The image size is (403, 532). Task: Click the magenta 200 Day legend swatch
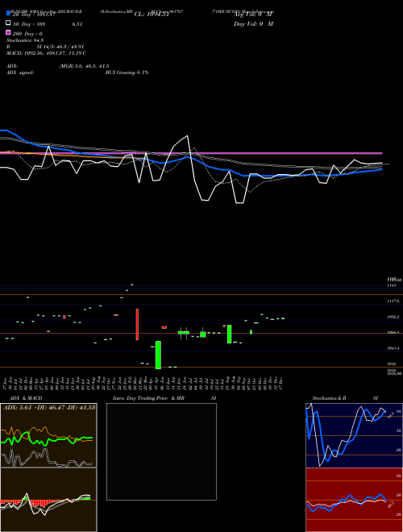coord(8,32)
